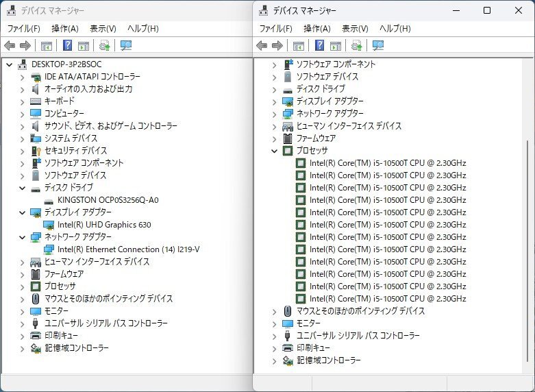Select the KINGSTON OCP0S3256Q-A0 disk drive
Viewport: 535px width, 392px height.
point(108,200)
